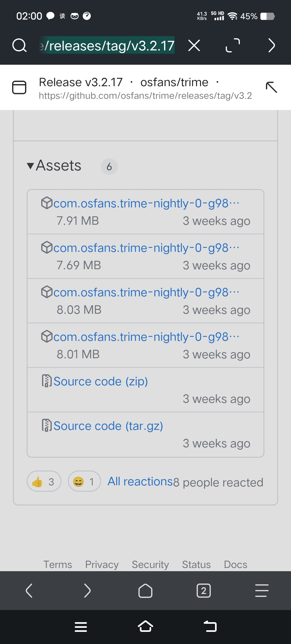Toggle the smile reaction with 1 vote
The height and width of the screenshot is (644, 291).
click(x=84, y=481)
